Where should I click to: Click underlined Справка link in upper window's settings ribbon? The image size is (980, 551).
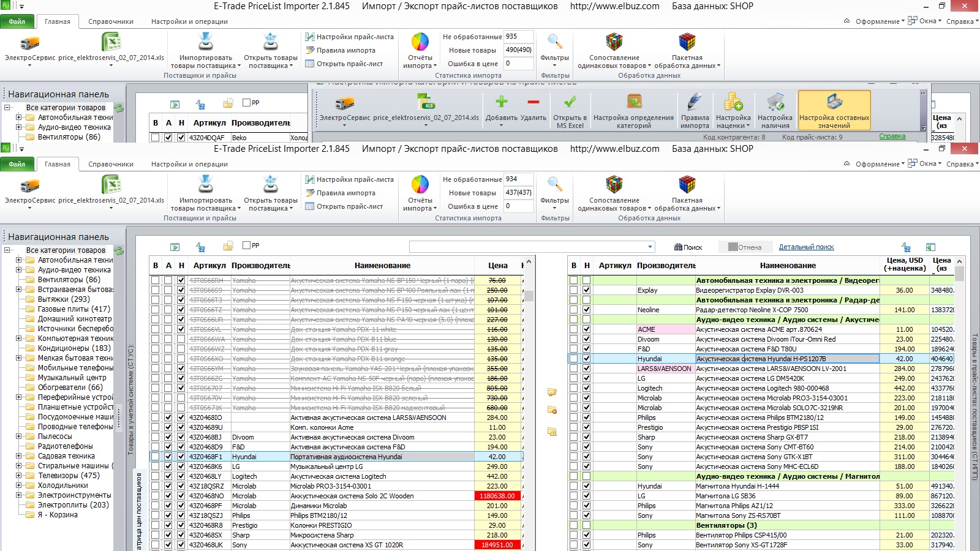tap(892, 137)
